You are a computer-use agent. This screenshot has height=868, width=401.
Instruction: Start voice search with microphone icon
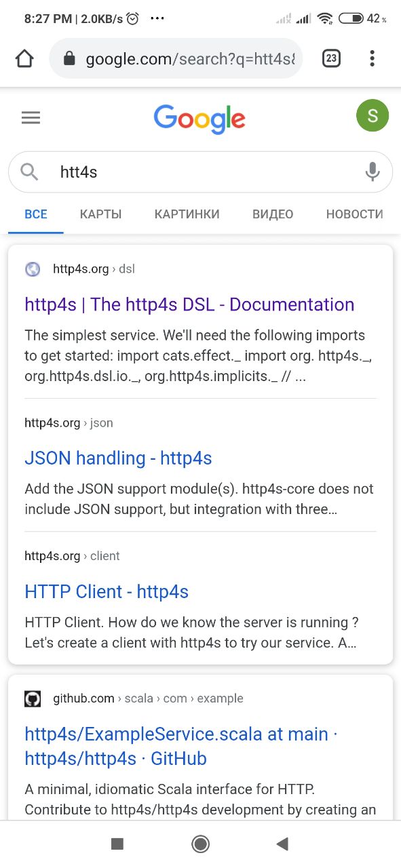click(x=372, y=172)
